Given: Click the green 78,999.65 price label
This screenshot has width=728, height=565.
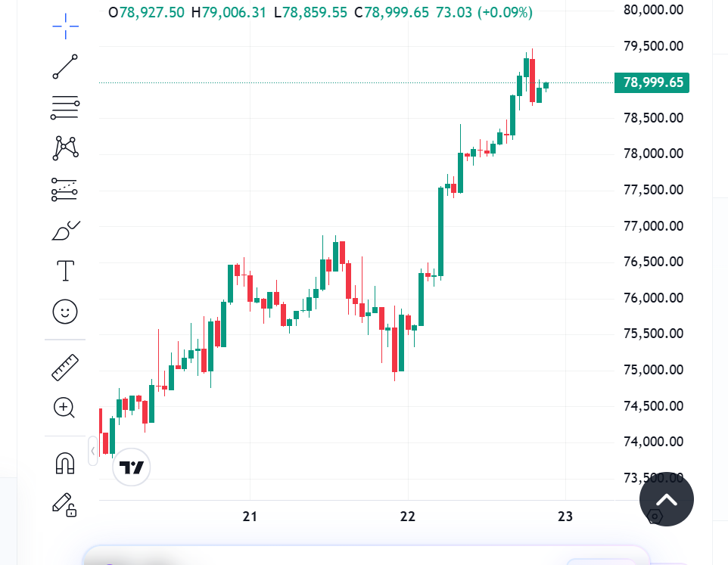Looking at the screenshot, I should click(x=652, y=82).
